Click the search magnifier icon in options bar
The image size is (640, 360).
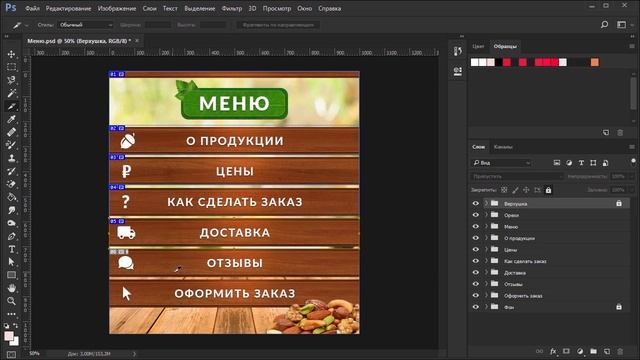604,25
